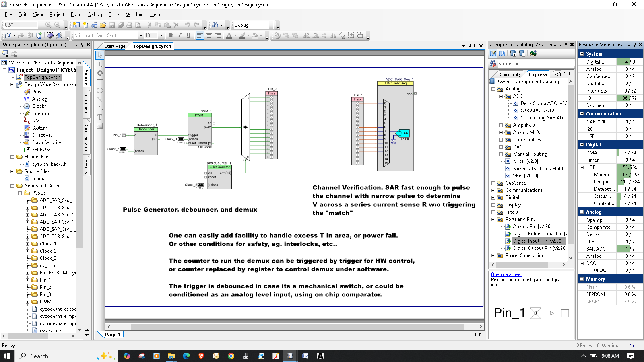Viewport: 644px width, 362px height.
Task: Click the collapse all icon in Component Catalog
Action: coord(522,53)
